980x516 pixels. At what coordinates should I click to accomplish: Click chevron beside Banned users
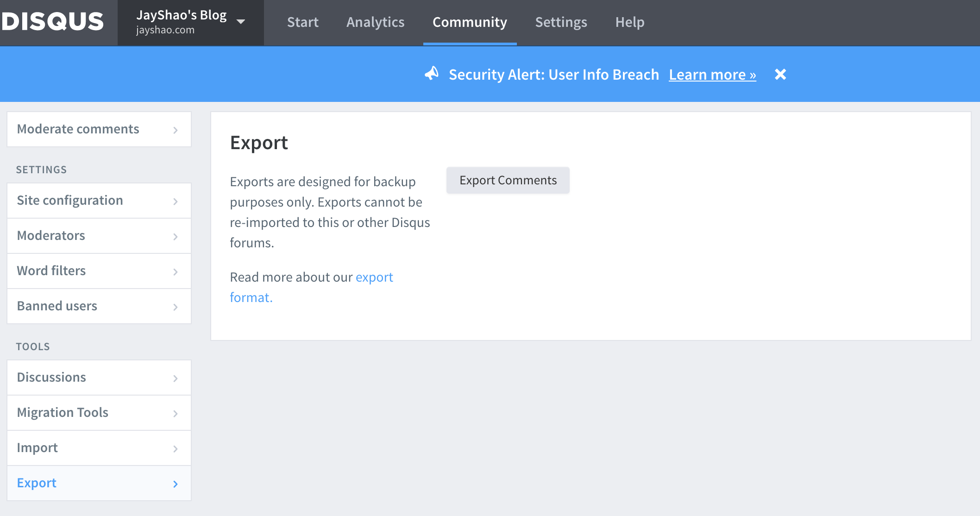coord(176,307)
